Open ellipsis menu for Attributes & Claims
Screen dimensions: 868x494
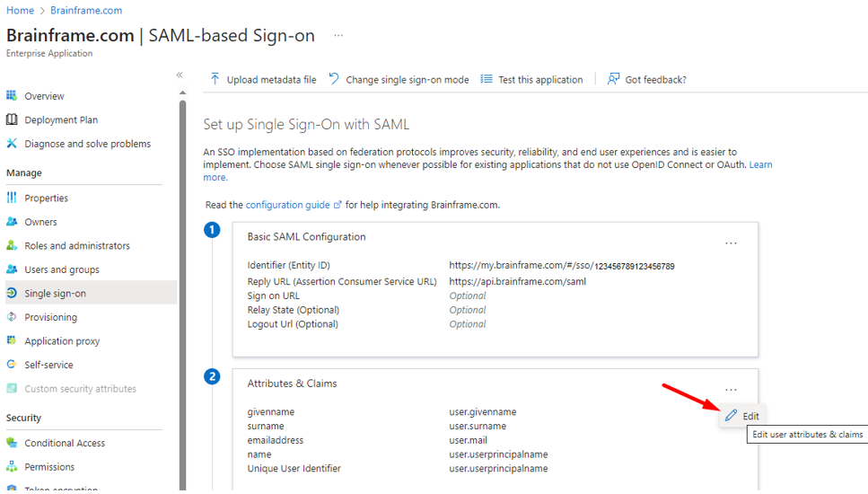click(731, 390)
